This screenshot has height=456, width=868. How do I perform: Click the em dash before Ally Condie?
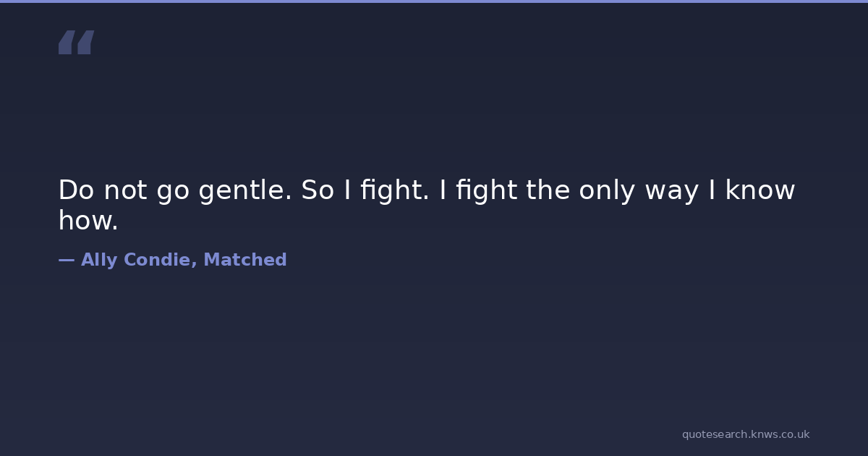[66, 260]
